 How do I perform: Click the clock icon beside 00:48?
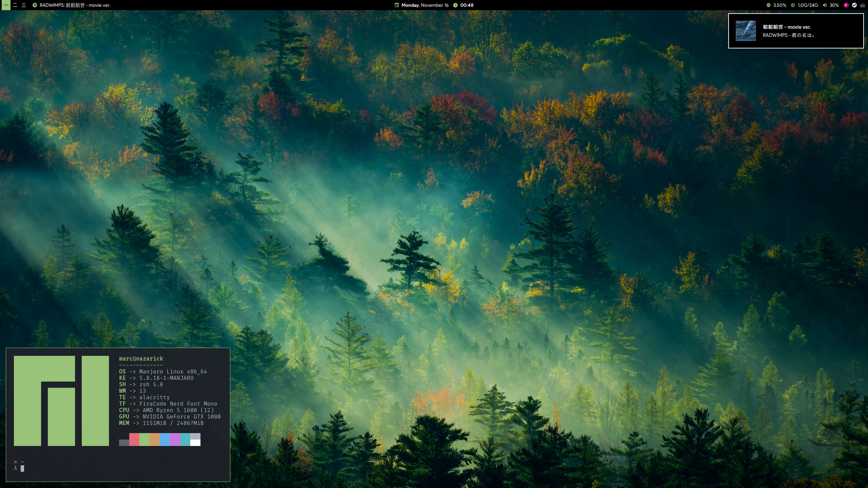pos(455,5)
